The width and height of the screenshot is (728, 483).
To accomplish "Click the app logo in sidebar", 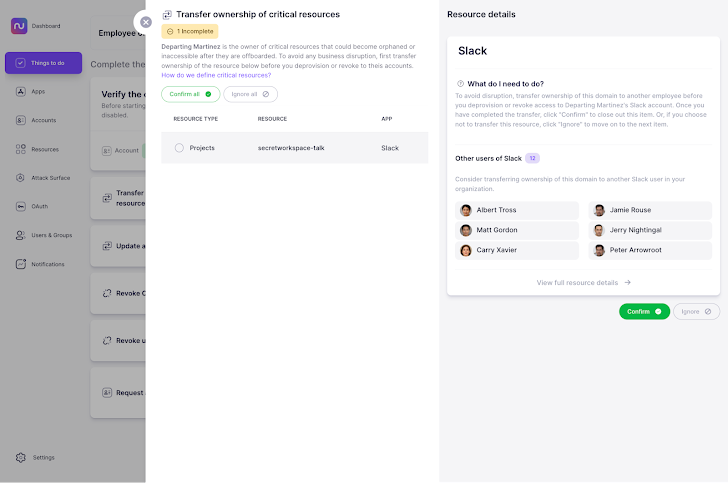I will click(19, 26).
